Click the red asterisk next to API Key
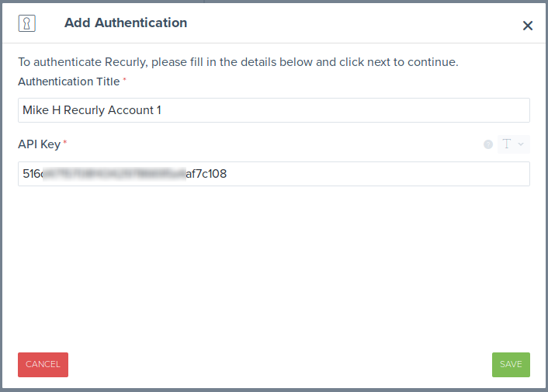The height and width of the screenshot is (392, 548). coord(65,144)
